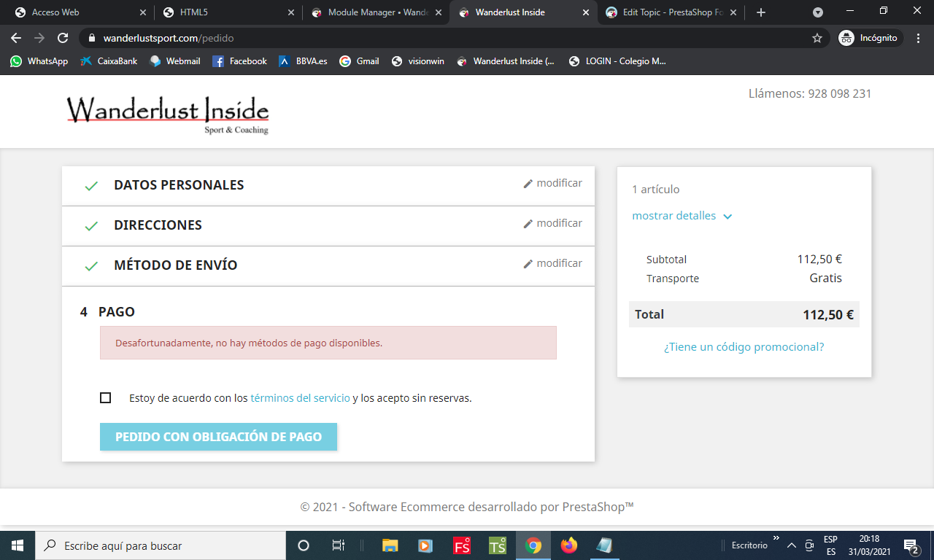Image resolution: width=934 pixels, height=560 pixels.
Task: Open the WhatsApp bookmark
Action: (39, 61)
